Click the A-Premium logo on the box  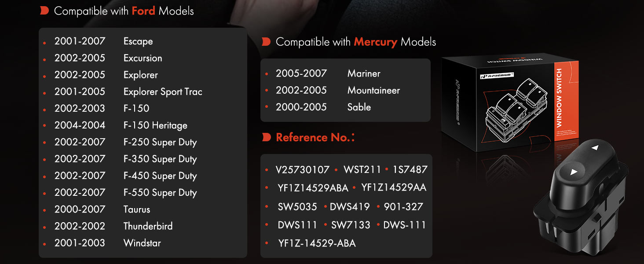point(497,75)
